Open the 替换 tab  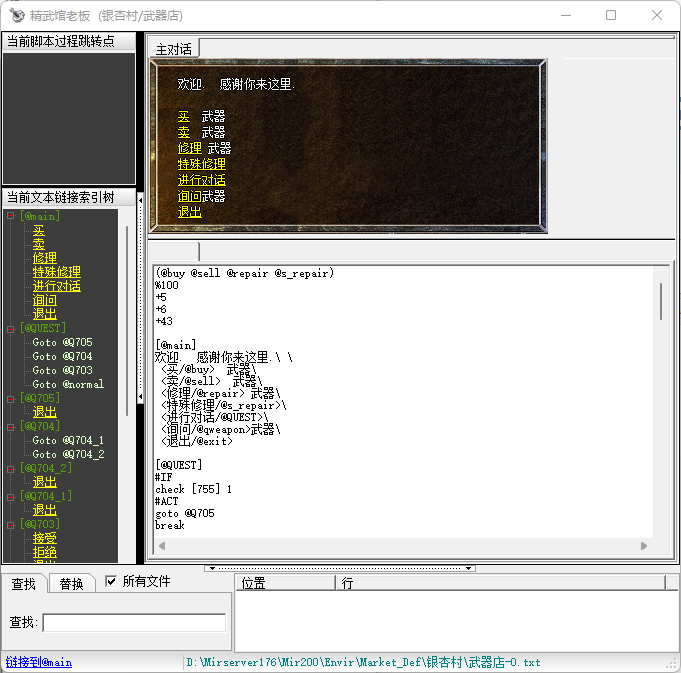pyautogui.click(x=72, y=584)
